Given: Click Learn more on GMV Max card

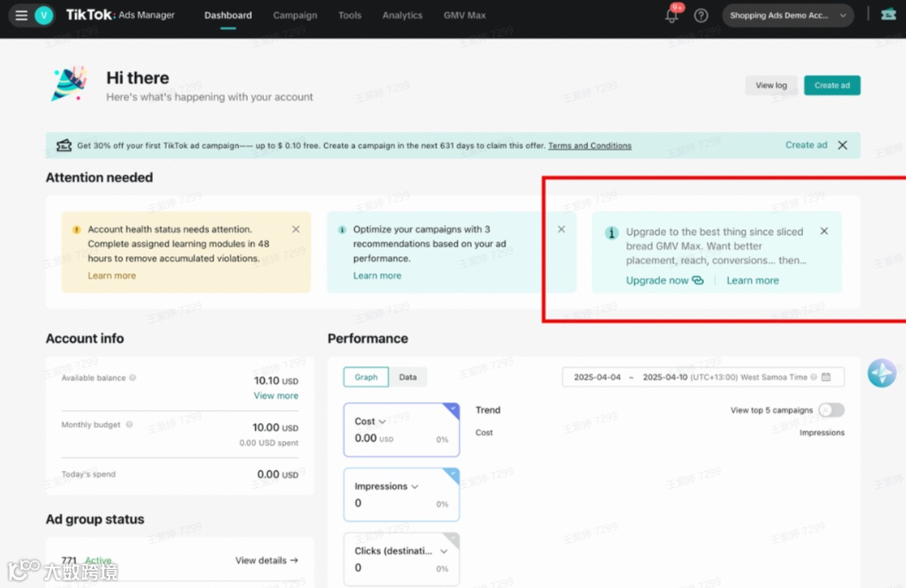Looking at the screenshot, I should tap(752, 280).
